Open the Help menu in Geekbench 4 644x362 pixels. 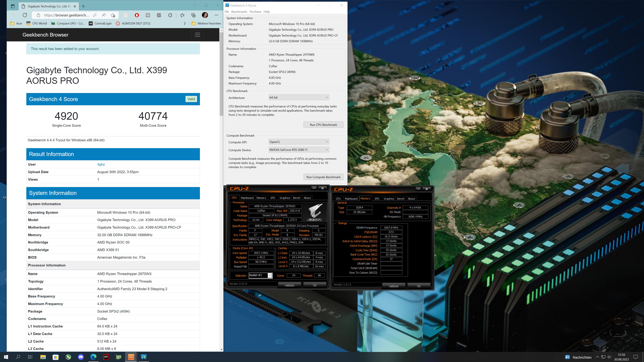pyautogui.click(x=267, y=12)
